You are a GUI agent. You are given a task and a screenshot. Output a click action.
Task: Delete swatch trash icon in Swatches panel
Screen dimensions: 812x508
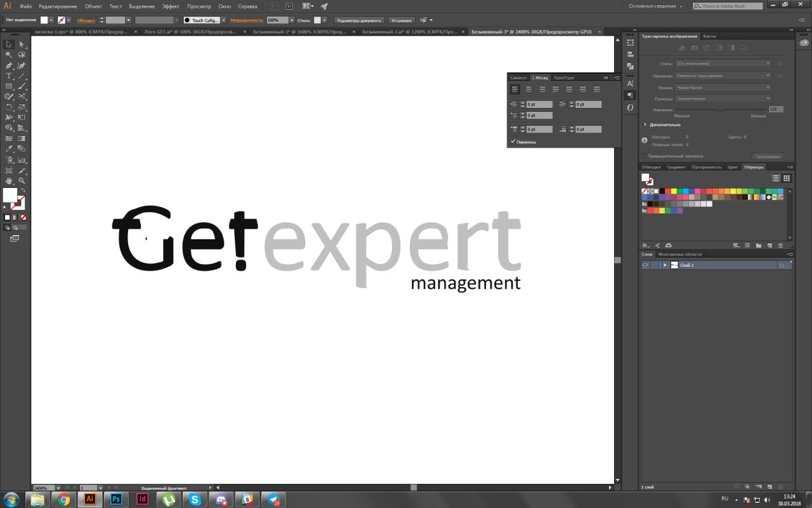780,245
